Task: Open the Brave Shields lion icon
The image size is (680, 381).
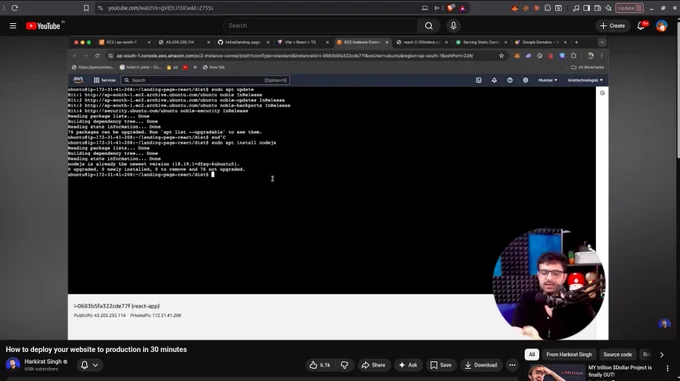Action: click(451, 8)
